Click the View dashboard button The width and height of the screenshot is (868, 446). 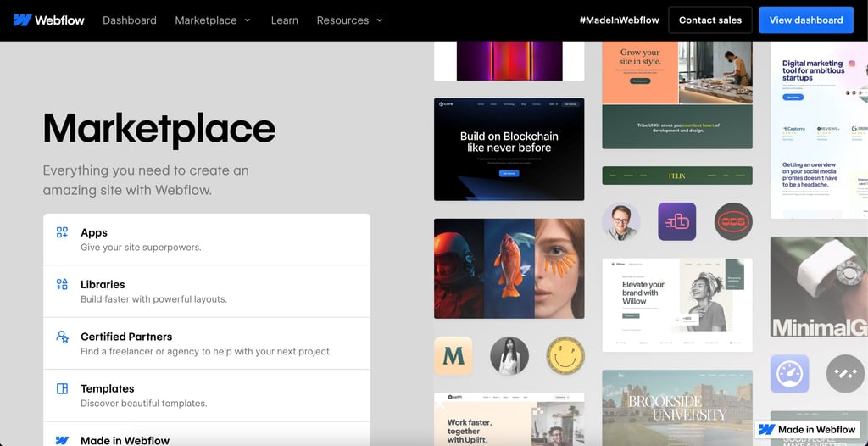coord(806,20)
